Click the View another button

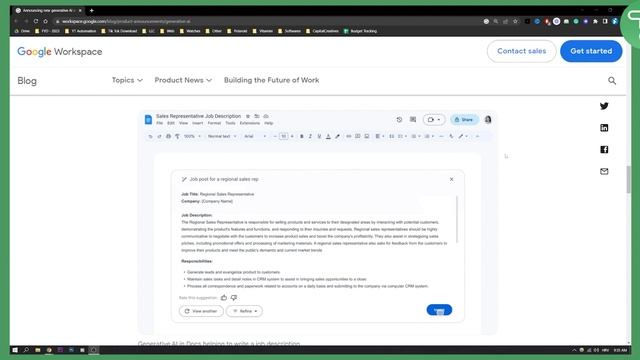point(201,311)
